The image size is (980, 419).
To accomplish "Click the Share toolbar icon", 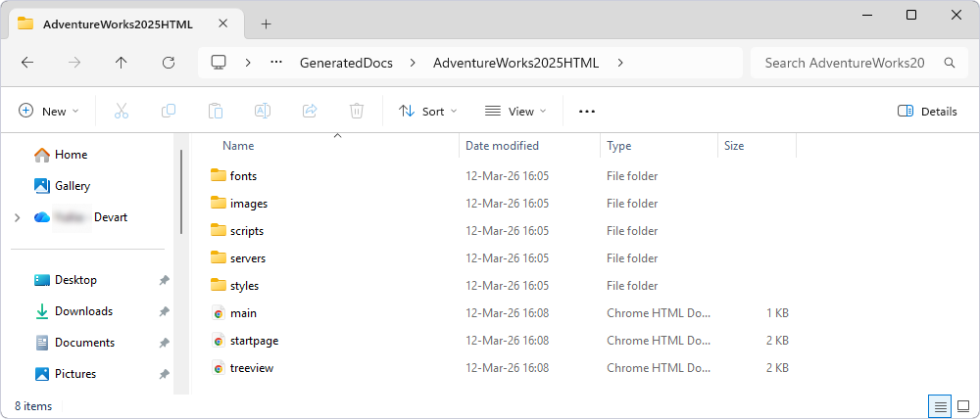I will [310, 112].
